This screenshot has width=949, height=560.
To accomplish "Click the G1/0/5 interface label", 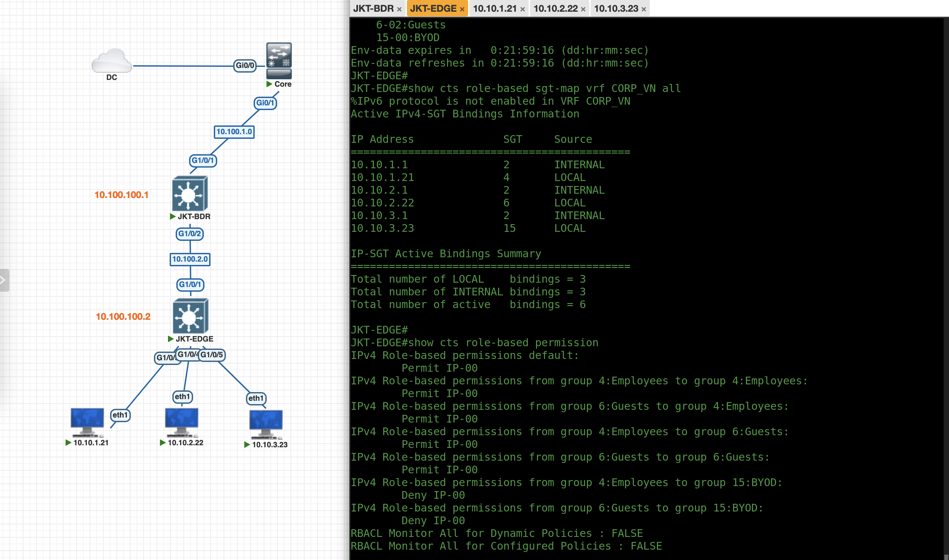I will pos(212,355).
